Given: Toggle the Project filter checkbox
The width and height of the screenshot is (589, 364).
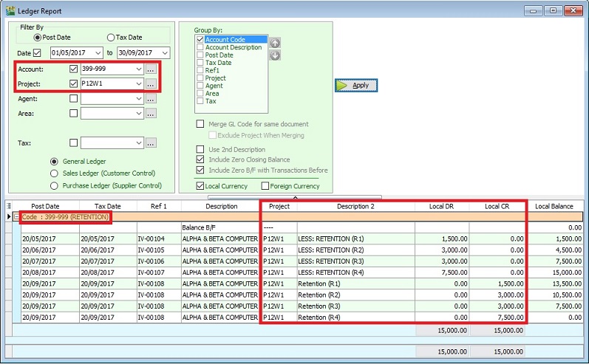Looking at the screenshot, I should (x=74, y=83).
